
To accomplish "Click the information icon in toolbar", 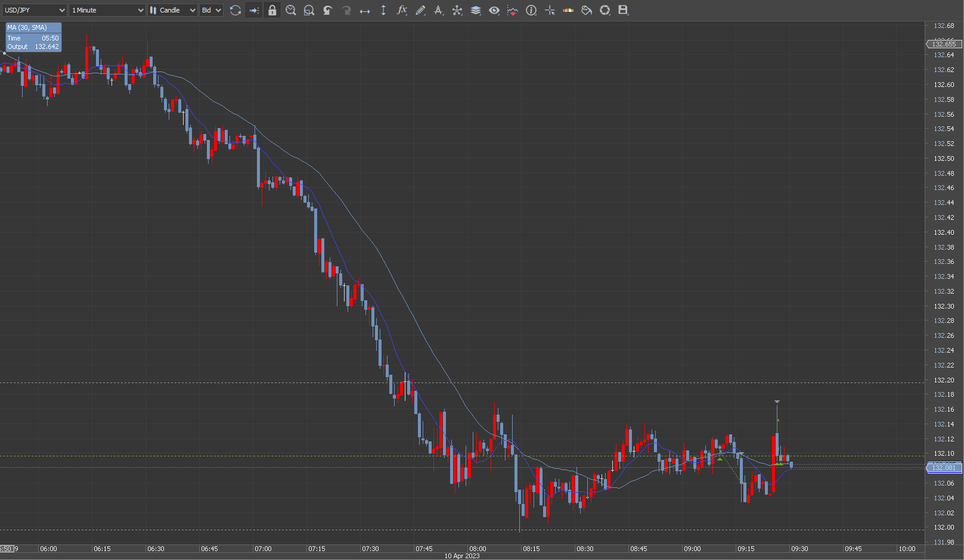I will pos(531,10).
